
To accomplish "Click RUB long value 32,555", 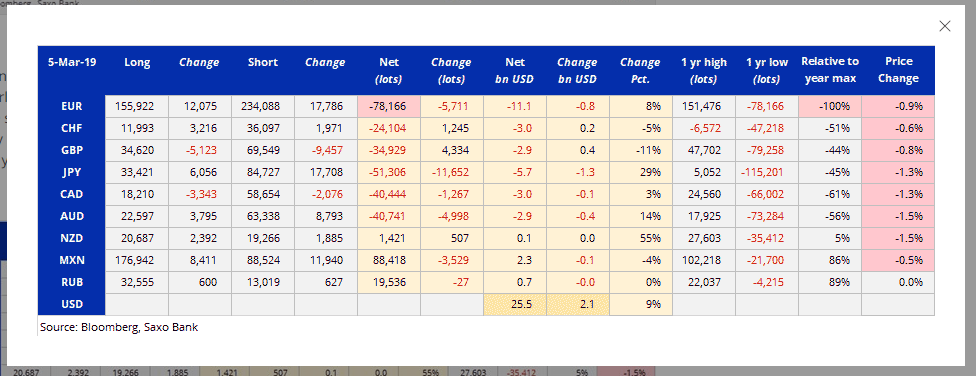I will tap(136, 282).
